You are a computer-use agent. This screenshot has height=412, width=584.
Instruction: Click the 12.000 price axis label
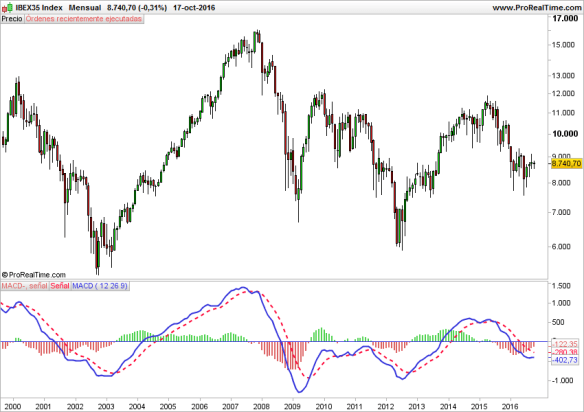click(x=563, y=94)
